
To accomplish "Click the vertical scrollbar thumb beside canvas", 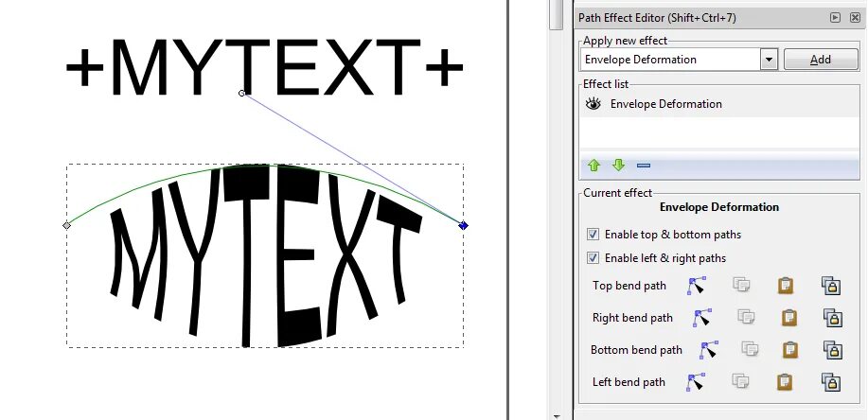I will click(557, 14).
